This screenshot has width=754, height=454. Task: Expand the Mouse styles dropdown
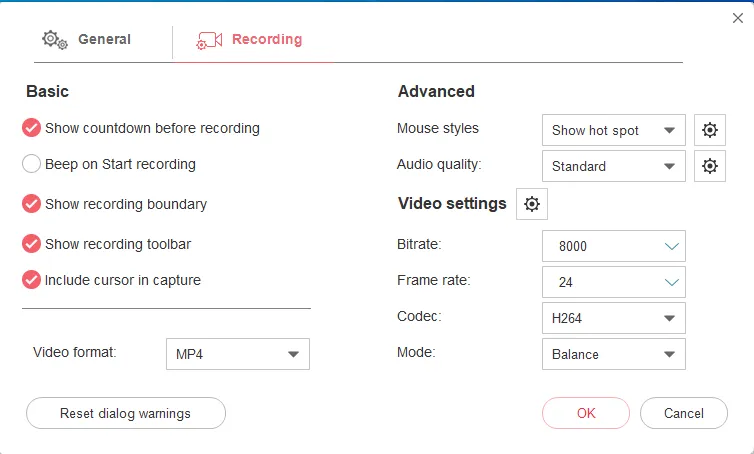tap(613, 130)
